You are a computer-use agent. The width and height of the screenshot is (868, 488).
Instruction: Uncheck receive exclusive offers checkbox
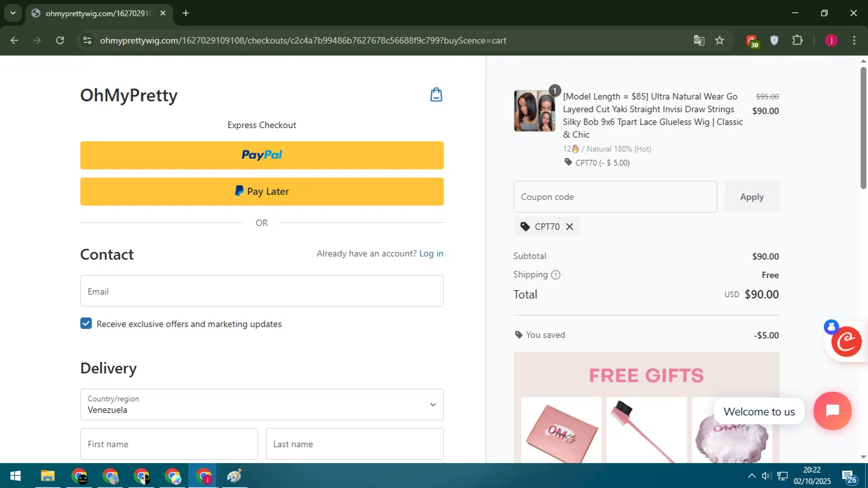86,324
